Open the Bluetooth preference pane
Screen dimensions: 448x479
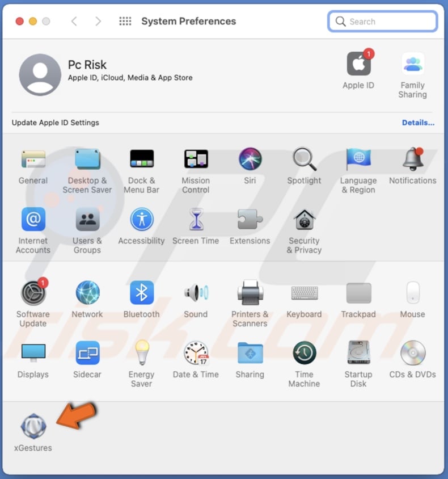click(x=142, y=293)
